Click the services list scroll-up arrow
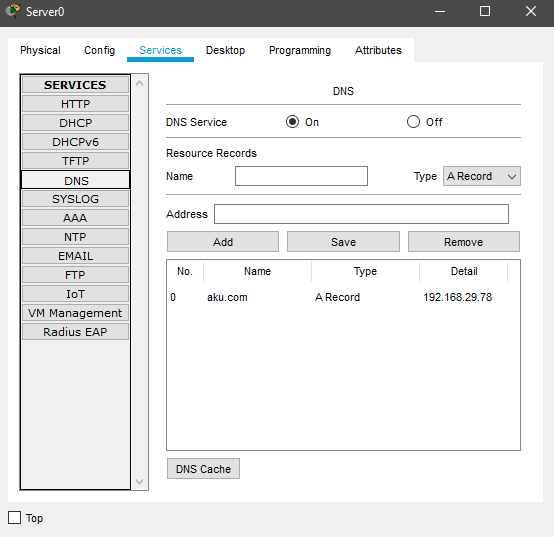This screenshot has width=554, height=537. coord(140,83)
